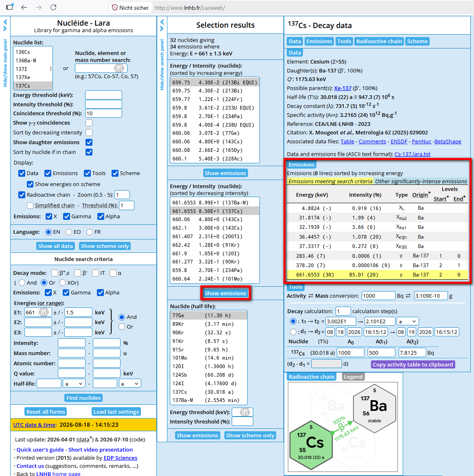Open the Comments data file link

pyautogui.click(x=372, y=141)
